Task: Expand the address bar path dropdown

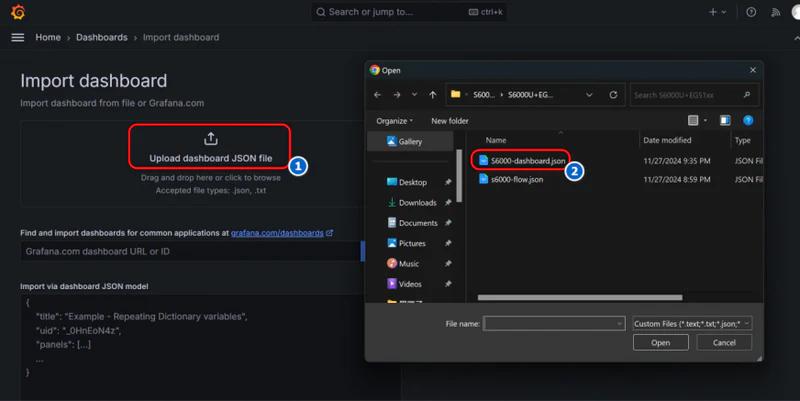Action: tap(589, 95)
